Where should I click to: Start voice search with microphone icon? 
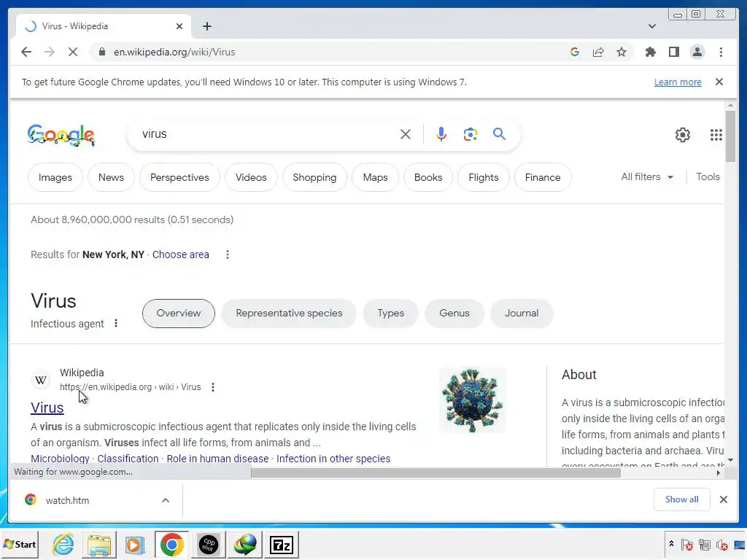click(441, 134)
